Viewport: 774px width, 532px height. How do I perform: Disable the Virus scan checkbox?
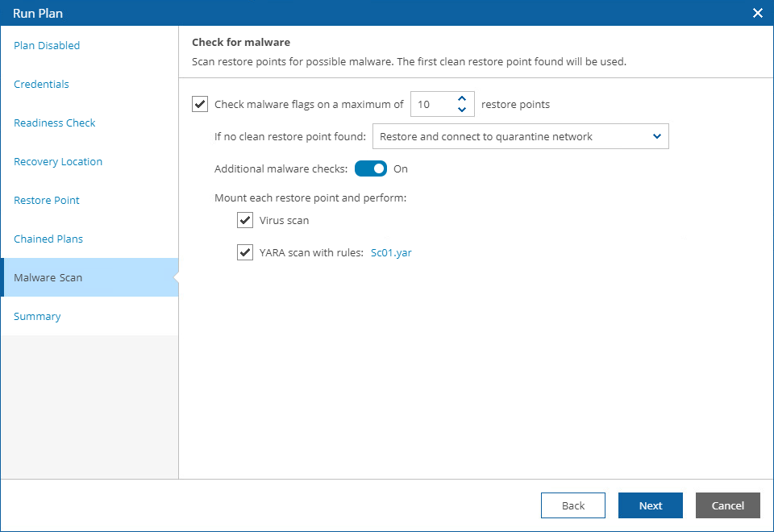pos(245,220)
